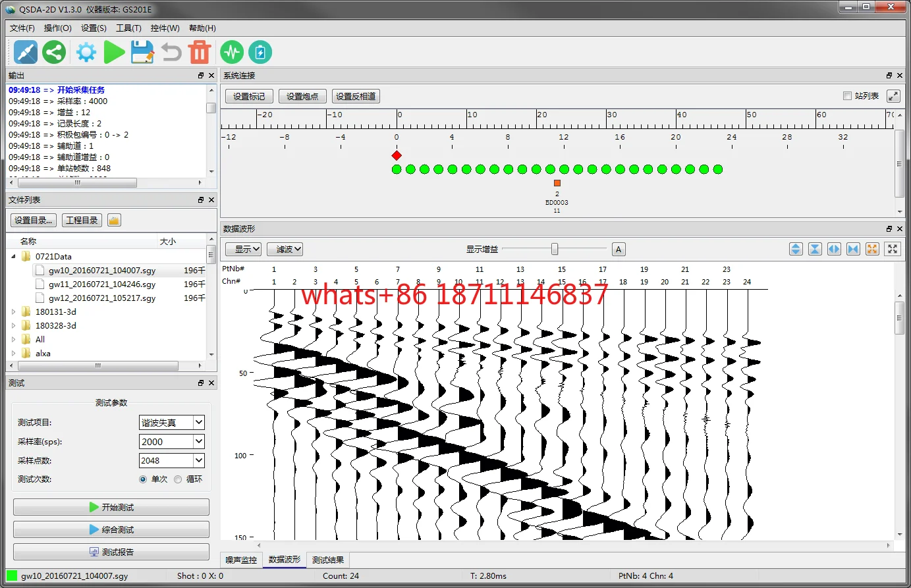Click the 设置炮点 button
This screenshot has height=588, width=911.
302,96
